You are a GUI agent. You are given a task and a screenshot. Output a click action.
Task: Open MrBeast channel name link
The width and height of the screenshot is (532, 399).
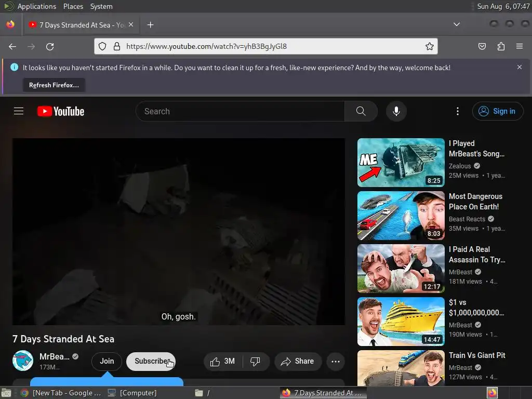pyautogui.click(x=54, y=356)
